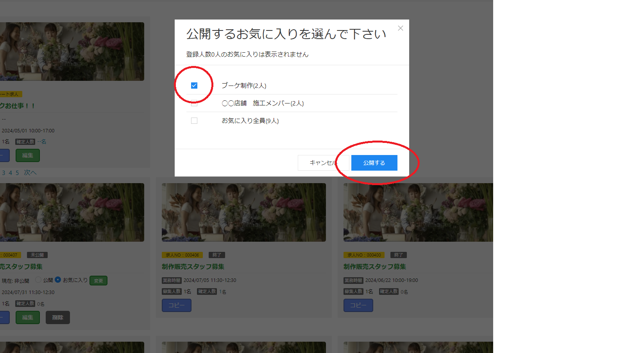This screenshot has height=353, width=644.
Task: Check the お気に入り全員(9人) checkbox
Action: [x=194, y=121]
